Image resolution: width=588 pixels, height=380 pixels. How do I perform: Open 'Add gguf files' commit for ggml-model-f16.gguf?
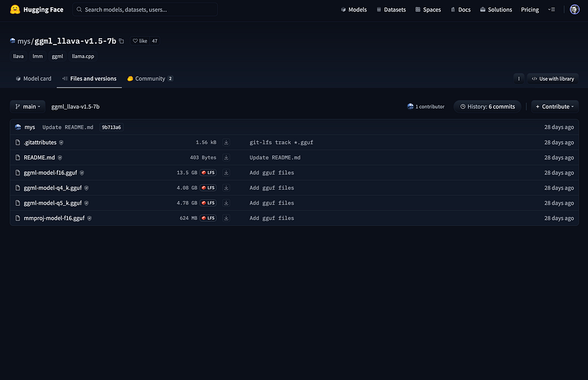[x=271, y=173]
